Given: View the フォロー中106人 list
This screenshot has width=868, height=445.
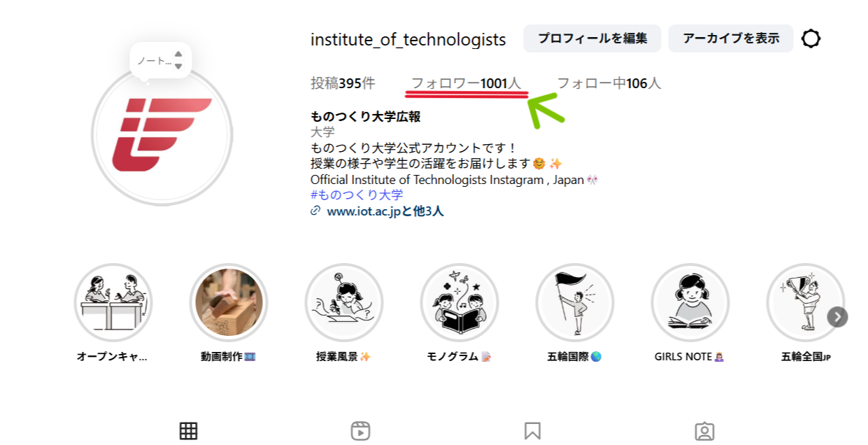Looking at the screenshot, I should click(x=609, y=83).
